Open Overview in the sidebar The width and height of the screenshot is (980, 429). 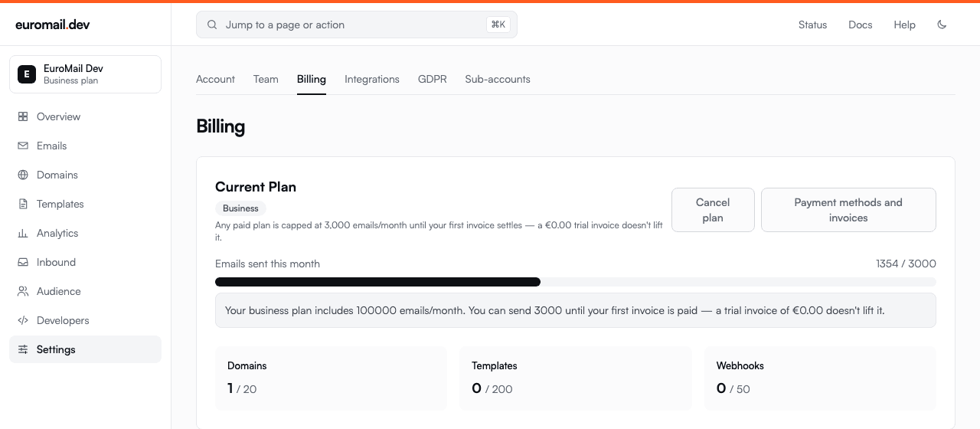tap(85, 116)
